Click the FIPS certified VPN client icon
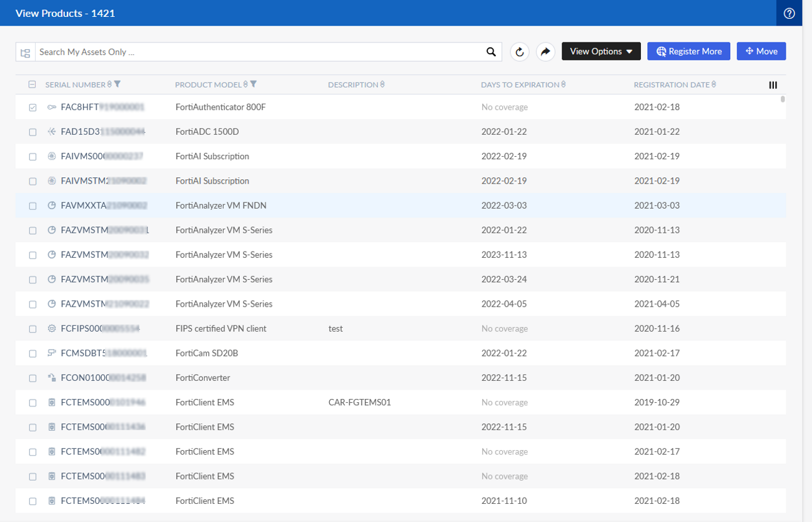 [52, 328]
